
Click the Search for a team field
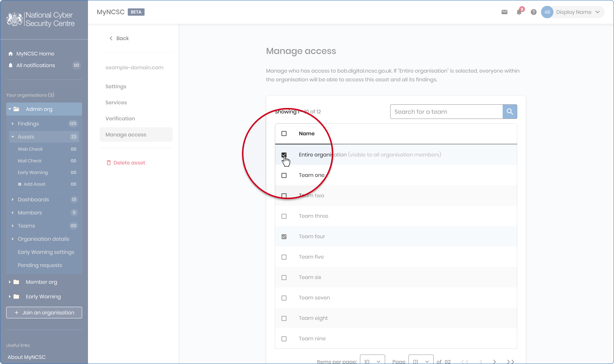click(446, 112)
